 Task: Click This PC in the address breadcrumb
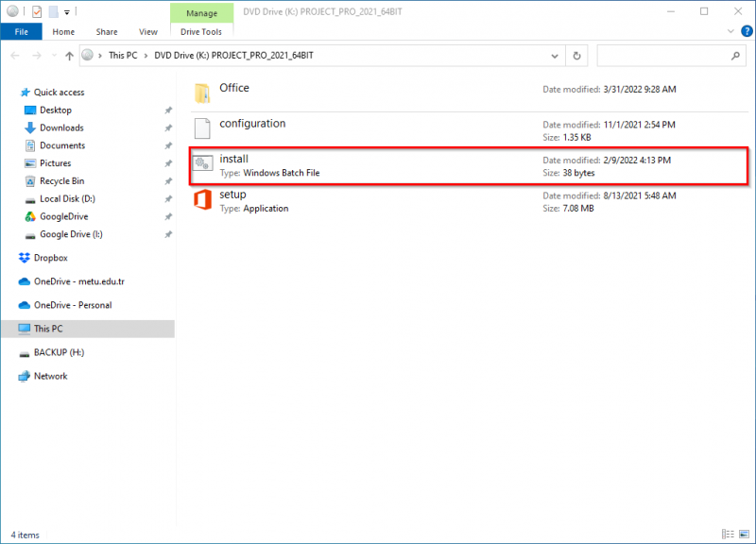tap(123, 56)
